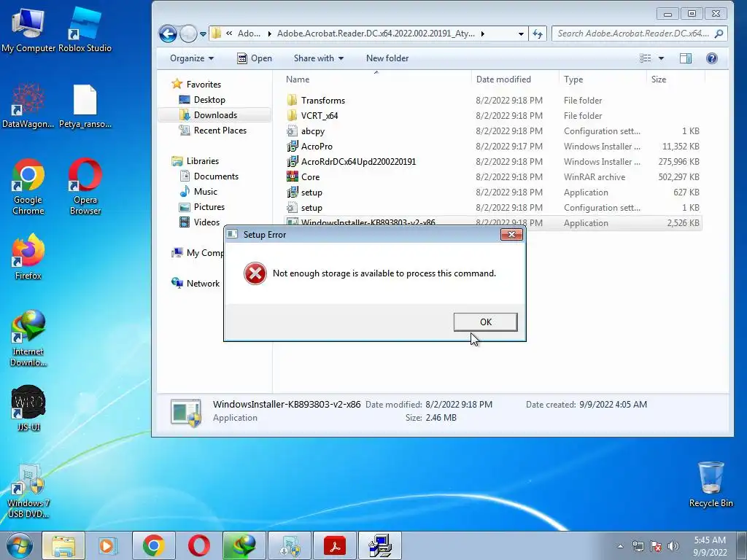The image size is (747, 560).
Task: Select Downloads in the navigation pane
Action: [214, 114]
